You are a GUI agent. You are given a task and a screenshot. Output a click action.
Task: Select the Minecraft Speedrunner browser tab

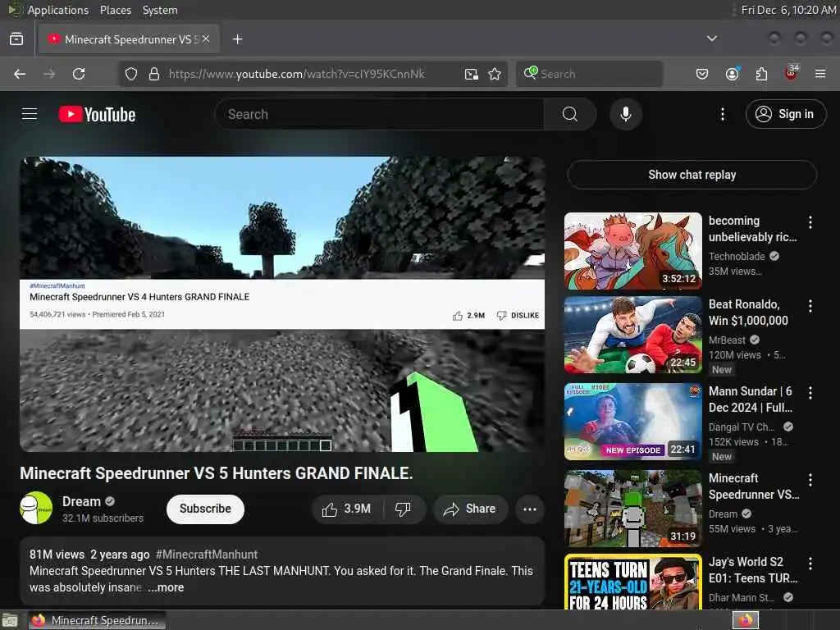pos(129,39)
